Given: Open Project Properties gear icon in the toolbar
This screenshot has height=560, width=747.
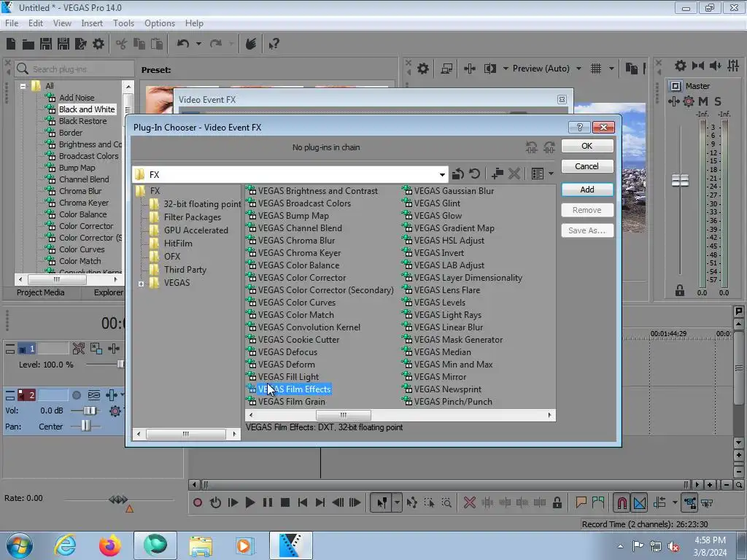Looking at the screenshot, I should click(x=98, y=44).
